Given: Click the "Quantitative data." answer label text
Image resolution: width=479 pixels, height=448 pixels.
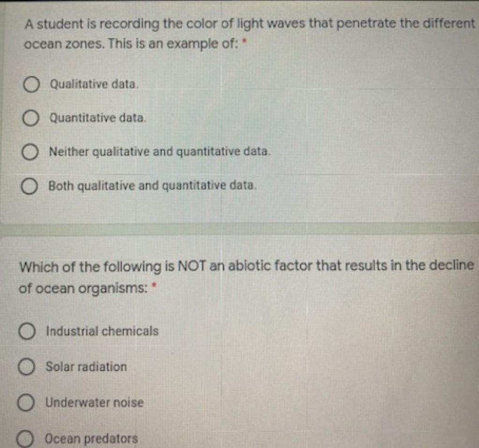Looking at the screenshot, I should coord(98,118).
